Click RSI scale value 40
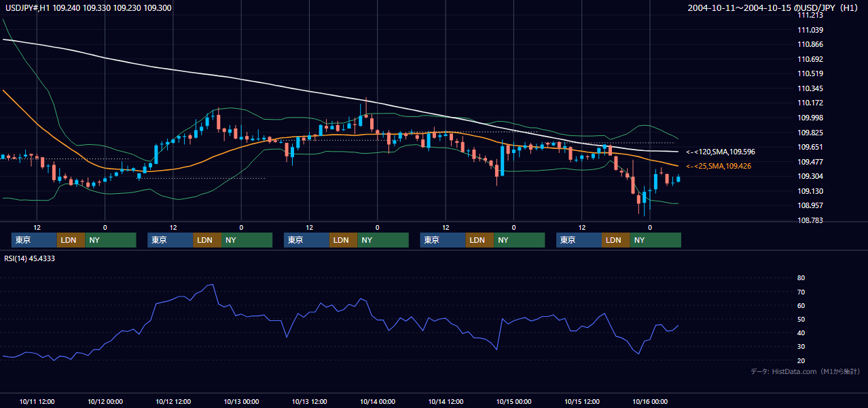This screenshot has width=868, height=408. point(801,333)
